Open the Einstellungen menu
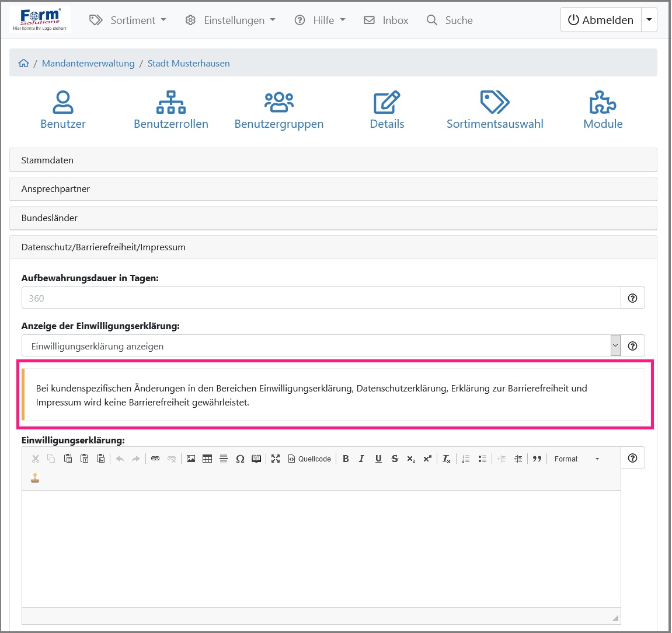The image size is (672, 633). point(230,20)
